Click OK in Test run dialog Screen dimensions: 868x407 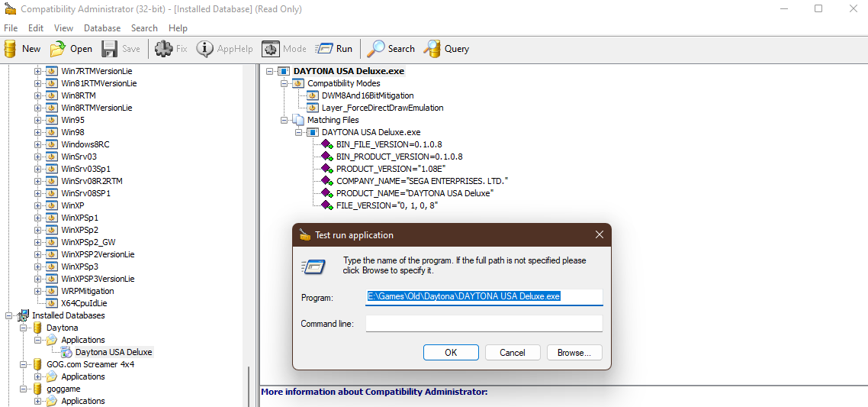pyautogui.click(x=451, y=352)
